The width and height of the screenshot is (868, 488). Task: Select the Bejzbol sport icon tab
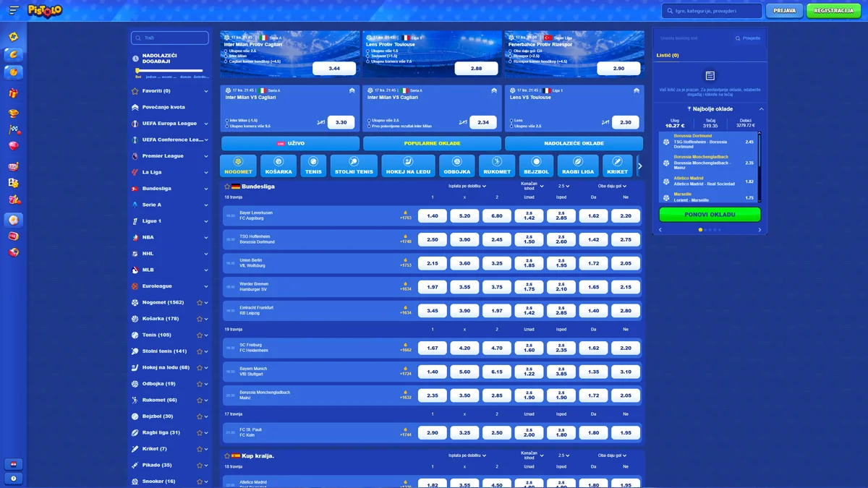pos(537,166)
